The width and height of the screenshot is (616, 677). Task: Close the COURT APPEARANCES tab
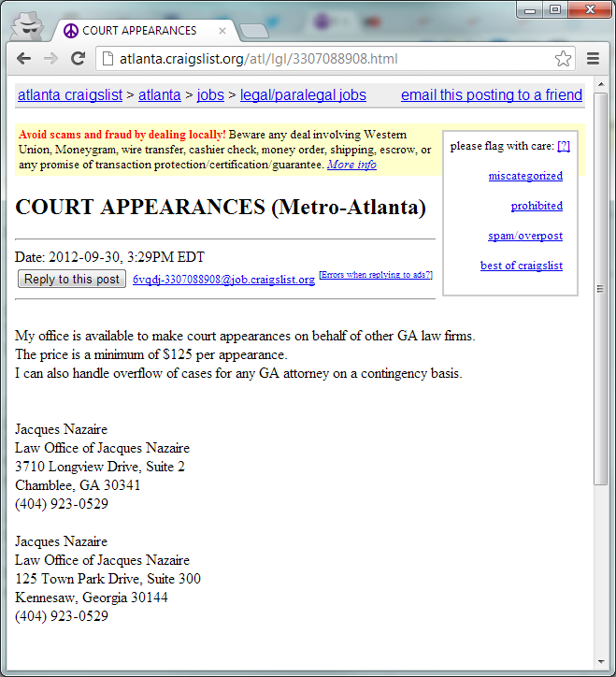[222, 31]
